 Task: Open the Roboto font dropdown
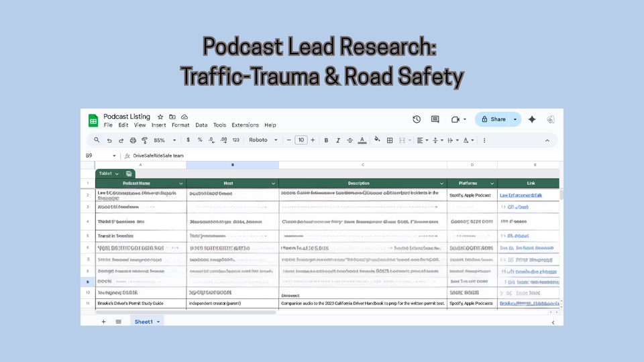pyautogui.click(x=262, y=140)
